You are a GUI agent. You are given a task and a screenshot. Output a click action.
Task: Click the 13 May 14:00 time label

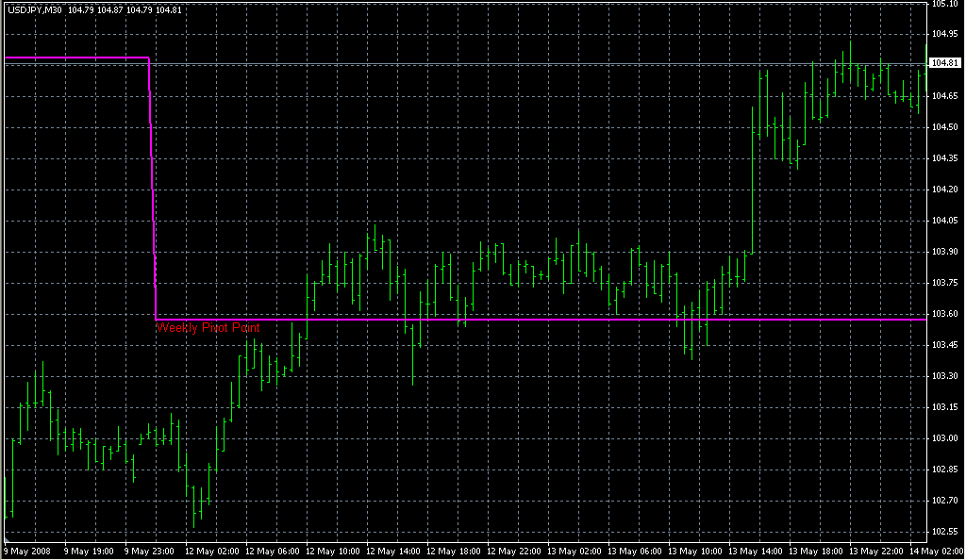pyautogui.click(x=757, y=551)
